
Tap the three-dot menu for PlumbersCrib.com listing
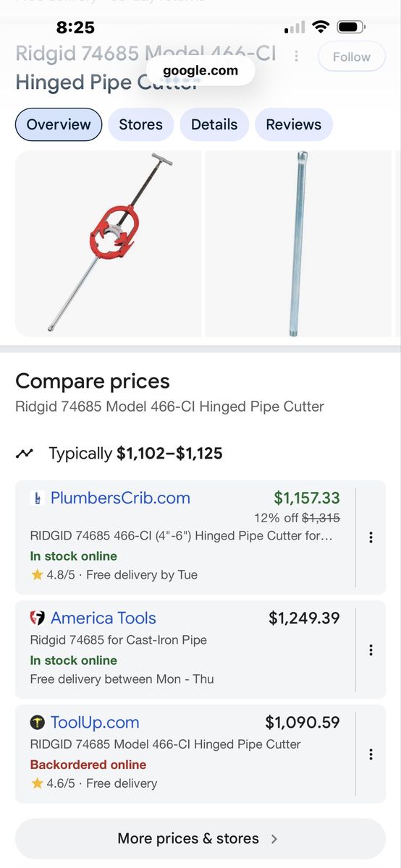click(371, 537)
